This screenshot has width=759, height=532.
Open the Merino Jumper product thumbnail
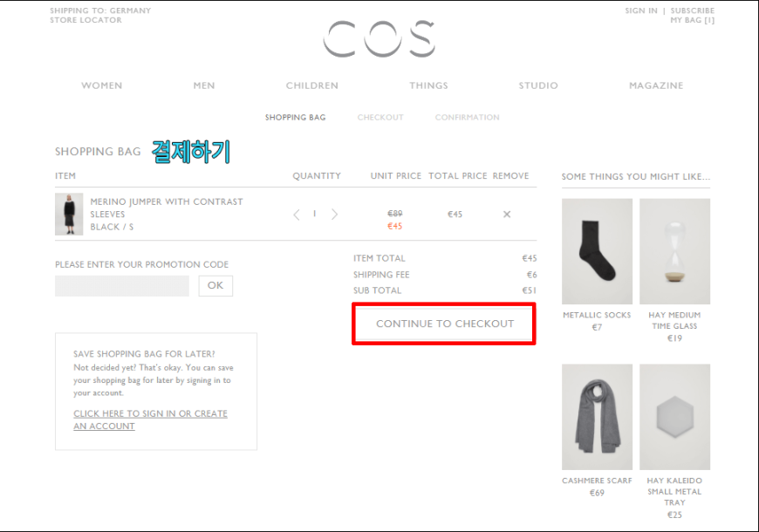(x=69, y=214)
